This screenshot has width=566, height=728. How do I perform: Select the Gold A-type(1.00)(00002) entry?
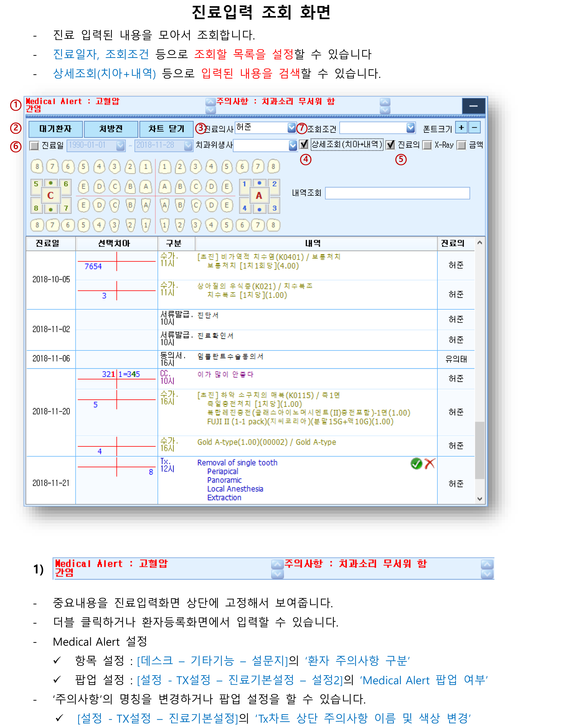(x=267, y=442)
